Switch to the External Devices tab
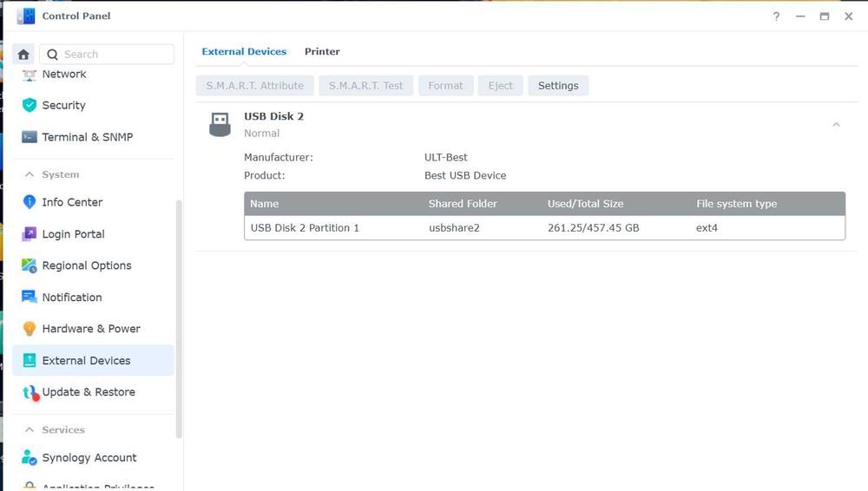 pyautogui.click(x=244, y=51)
